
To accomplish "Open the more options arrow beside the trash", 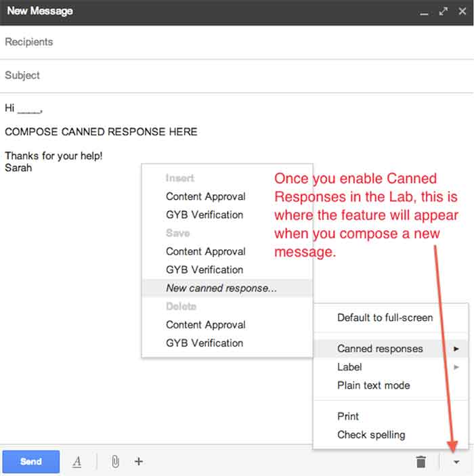I will pos(456,462).
